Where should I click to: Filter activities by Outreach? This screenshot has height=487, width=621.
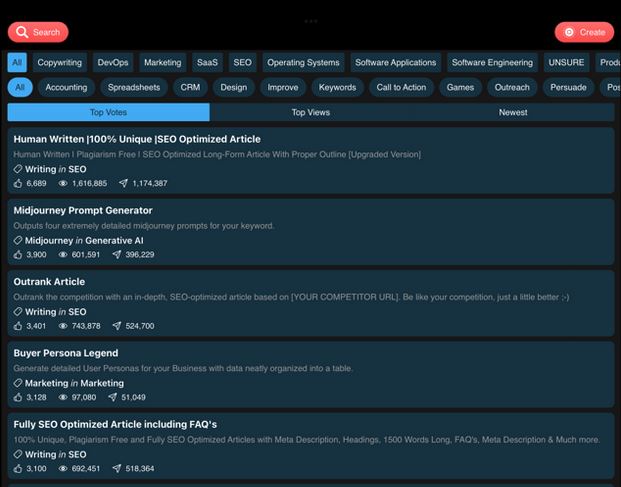pos(512,88)
